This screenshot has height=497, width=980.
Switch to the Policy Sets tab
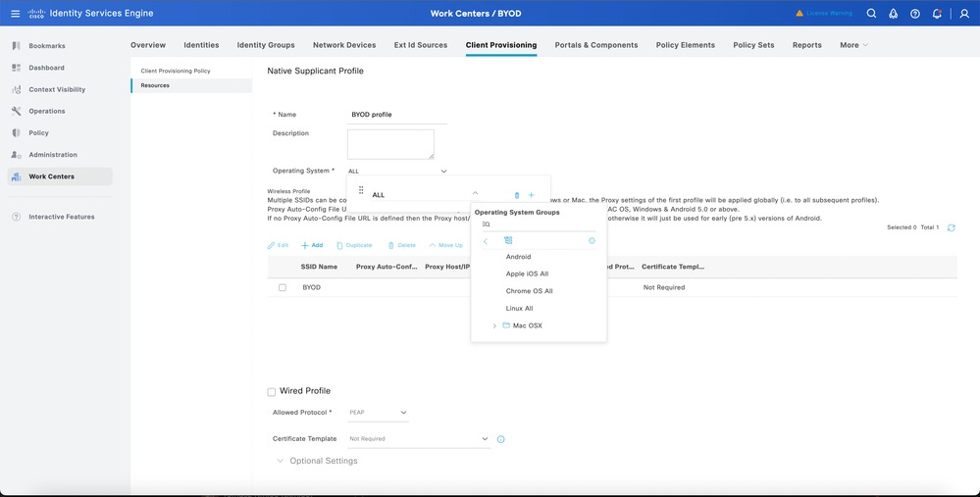click(753, 45)
